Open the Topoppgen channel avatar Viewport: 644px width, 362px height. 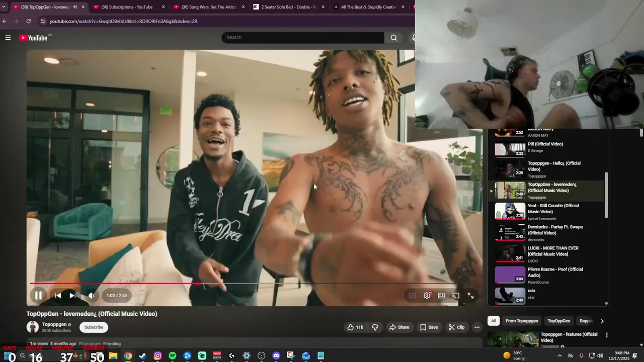[33, 327]
